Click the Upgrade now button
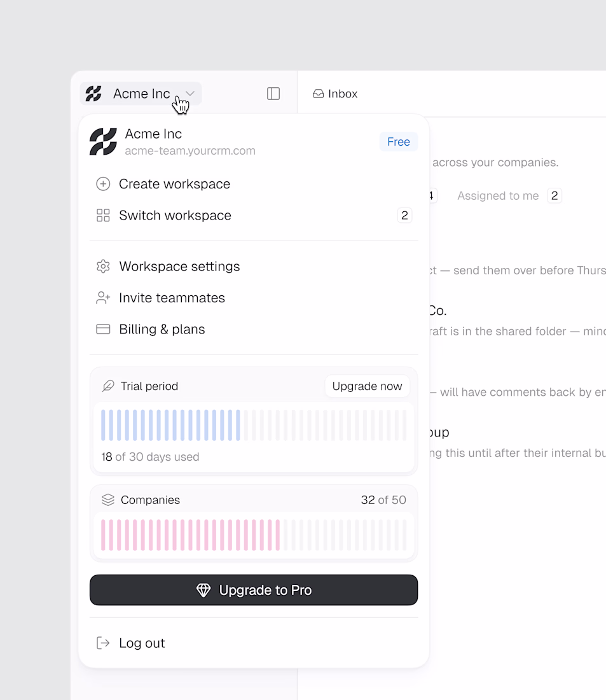This screenshot has height=700, width=606. [368, 386]
